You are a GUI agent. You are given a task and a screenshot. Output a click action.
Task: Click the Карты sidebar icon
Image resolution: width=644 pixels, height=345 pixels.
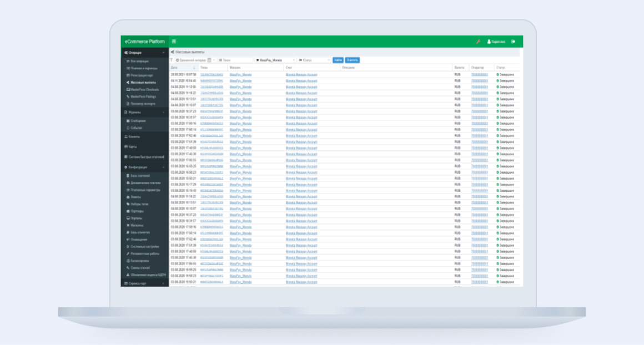[x=126, y=146]
